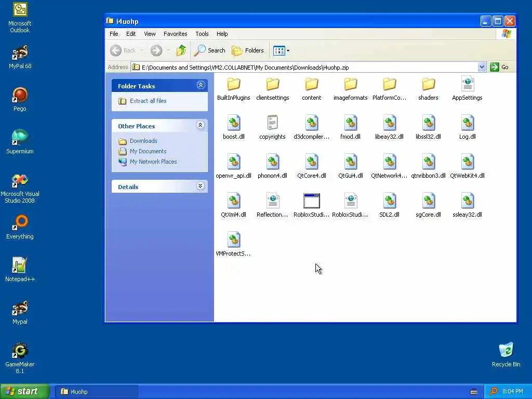Select the Supermium desktop shortcut
This screenshot has width=532, height=399.
pyautogui.click(x=20, y=142)
